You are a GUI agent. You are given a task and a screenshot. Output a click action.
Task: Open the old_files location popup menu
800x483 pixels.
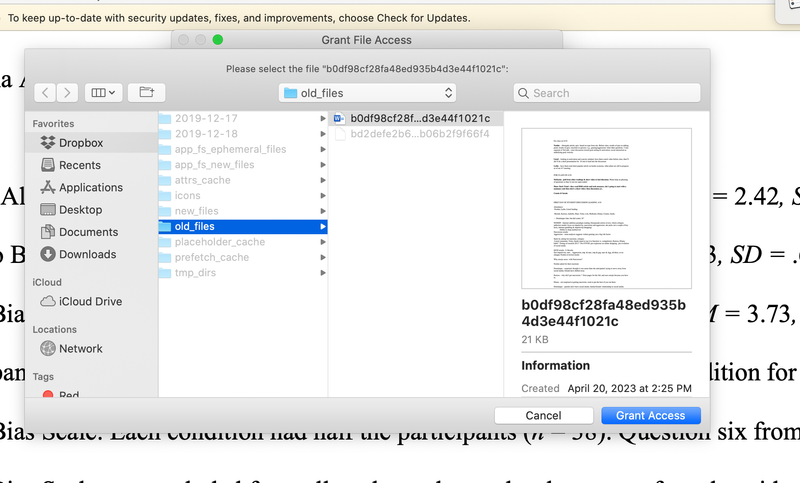tap(367, 93)
